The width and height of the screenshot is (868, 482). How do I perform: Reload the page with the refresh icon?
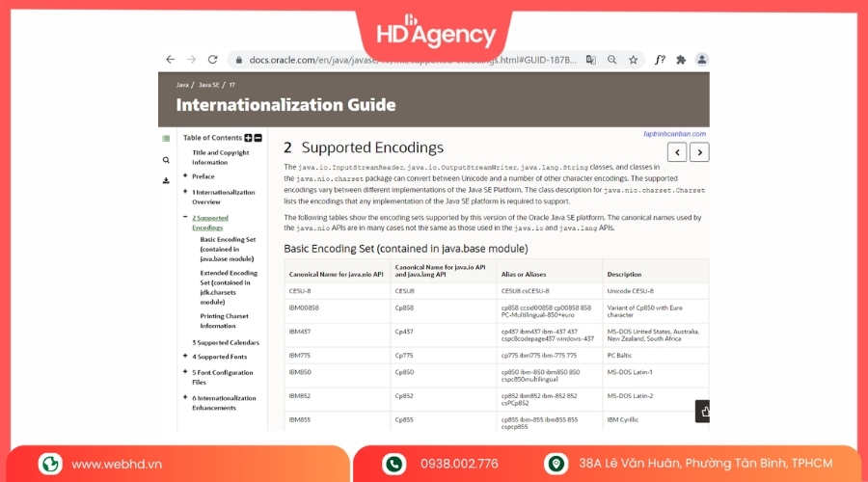(x=212, y=60)
